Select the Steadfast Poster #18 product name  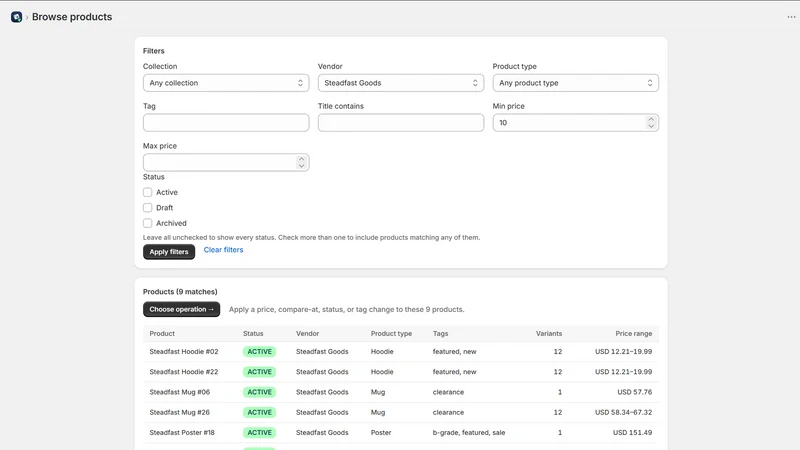[182, 433]
